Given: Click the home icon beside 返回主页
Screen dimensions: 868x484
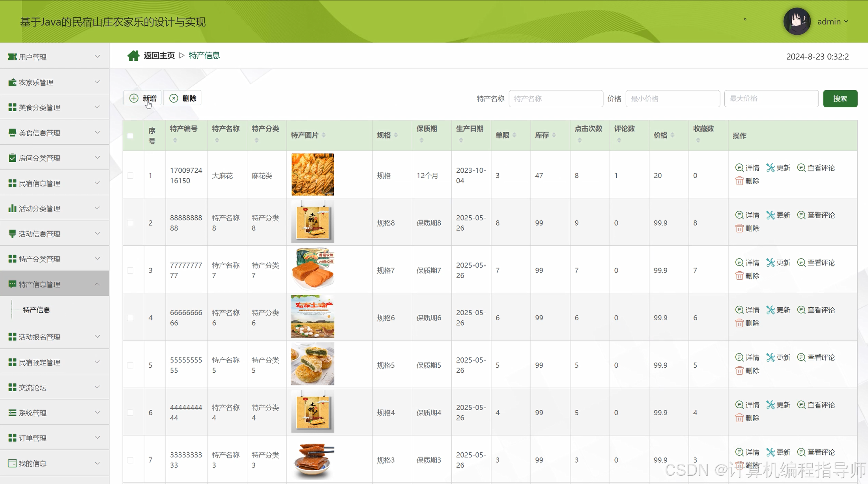Looking at the screenshot, I should point(133,56).
